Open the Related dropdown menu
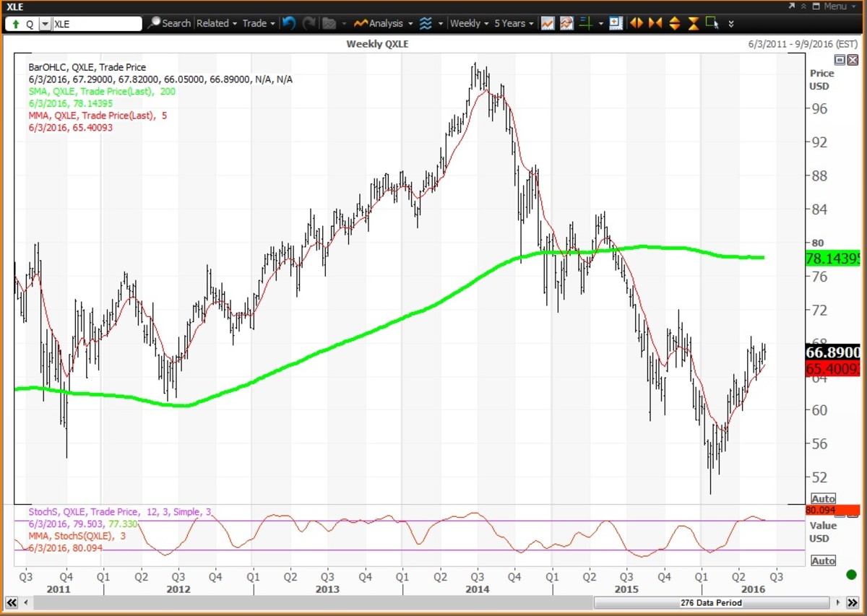Screen dimensions: 867x616 (217, 23)
